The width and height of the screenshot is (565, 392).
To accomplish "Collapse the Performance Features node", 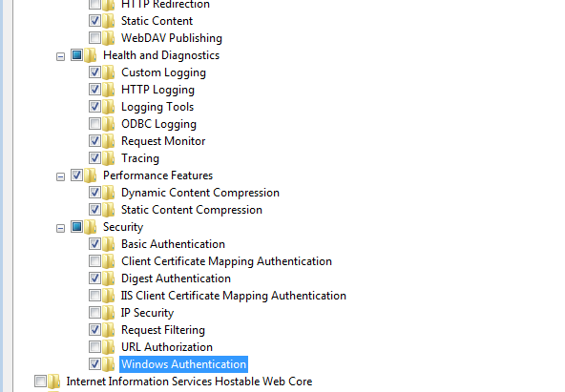I will 60,176.
